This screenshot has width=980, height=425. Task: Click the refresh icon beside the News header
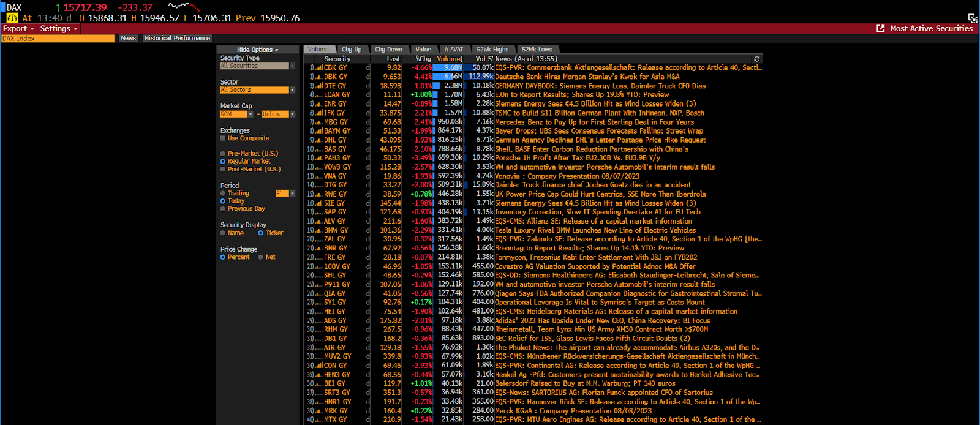click(x=757, y=59)
